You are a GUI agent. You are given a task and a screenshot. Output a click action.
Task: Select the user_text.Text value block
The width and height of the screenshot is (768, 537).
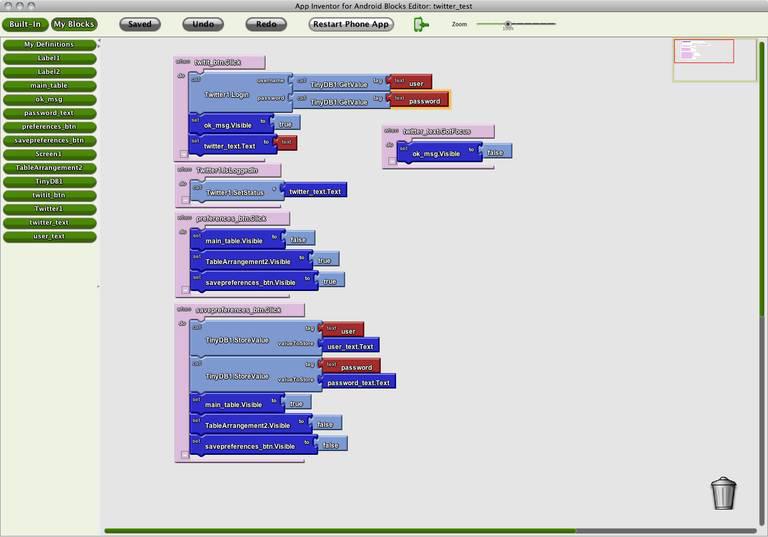pyautogui.click(x=349, y=346)
